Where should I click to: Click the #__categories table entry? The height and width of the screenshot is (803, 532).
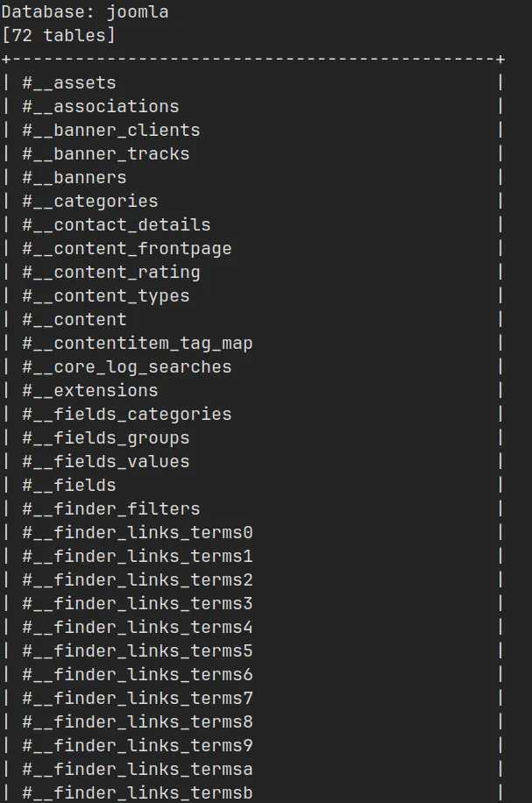(90, 202)
